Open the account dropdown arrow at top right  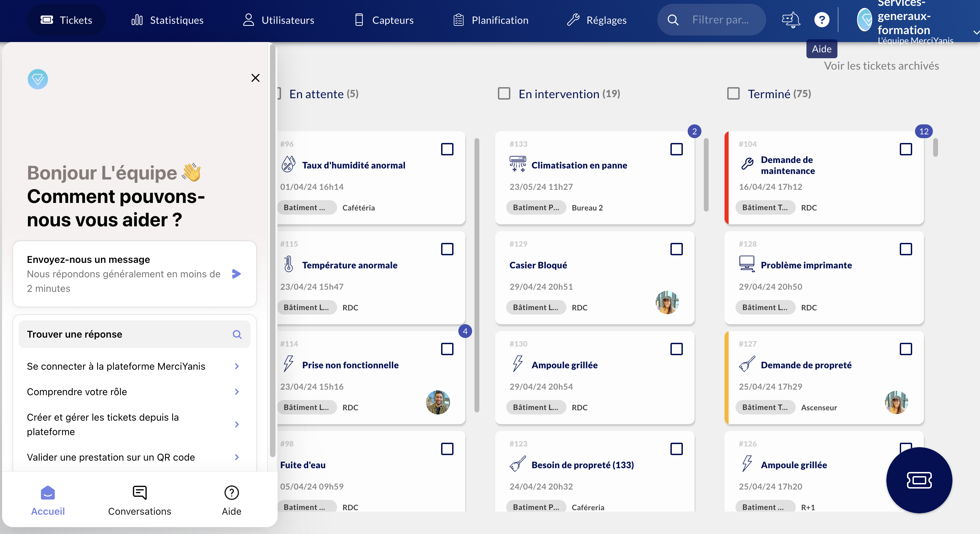click(x=976, y=33)
